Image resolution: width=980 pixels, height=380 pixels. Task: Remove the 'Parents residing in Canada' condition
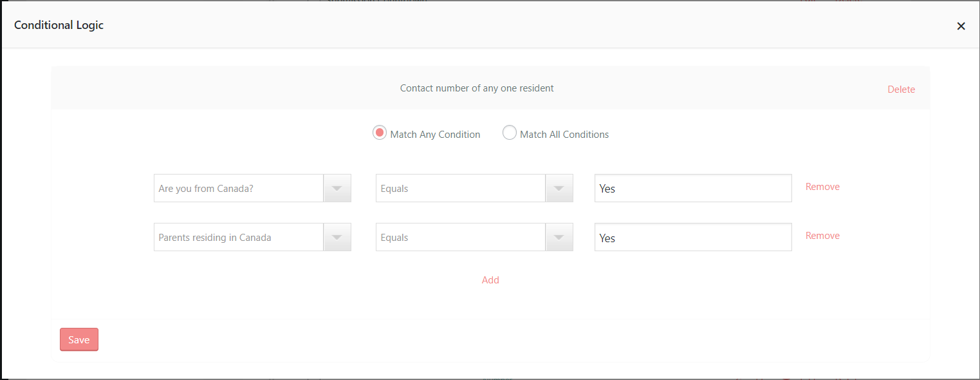click(x=822, y=235)
